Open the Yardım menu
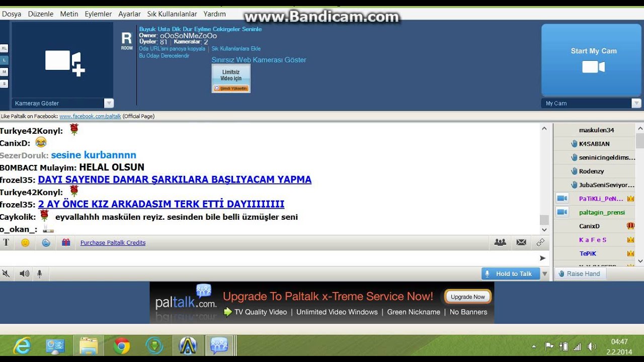This screenshot has width=644, height=362. (215, 14)
